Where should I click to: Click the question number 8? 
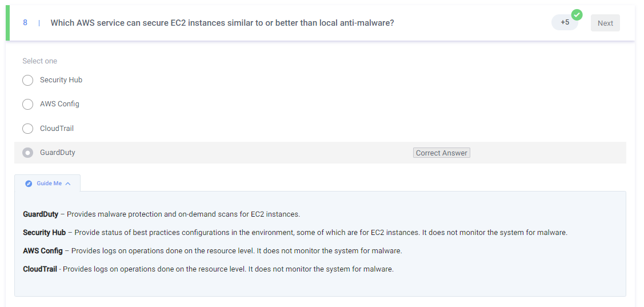[x=25, y=23]
